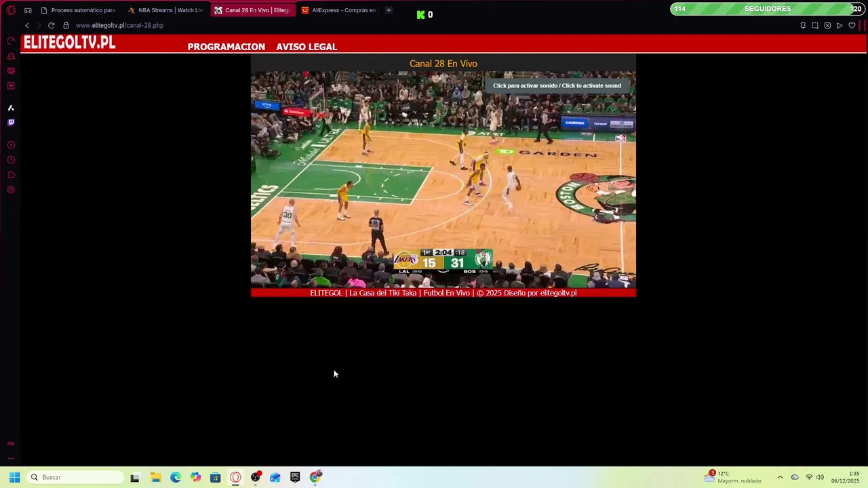Open the 12°C weather widget on taskbar
This screenshot has width=868, height=488.
pyautogui.click(x=732, y=477)
